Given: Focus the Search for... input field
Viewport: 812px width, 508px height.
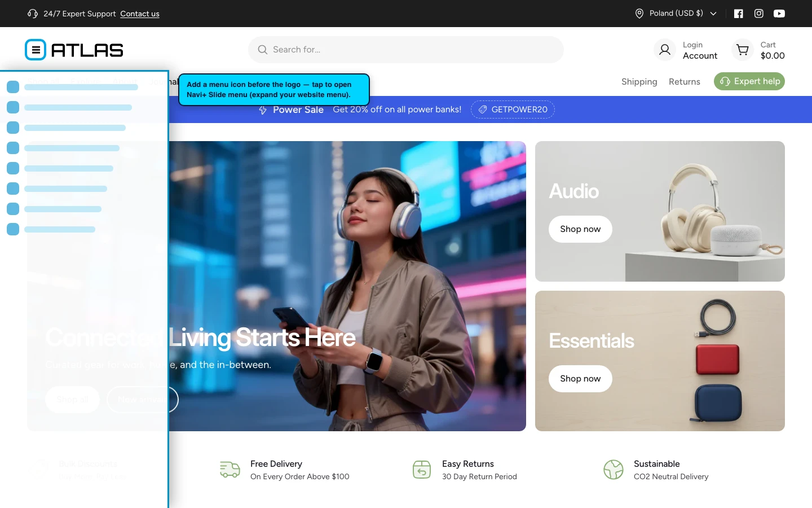Looking at the screenshot, I should pos(406,50).
